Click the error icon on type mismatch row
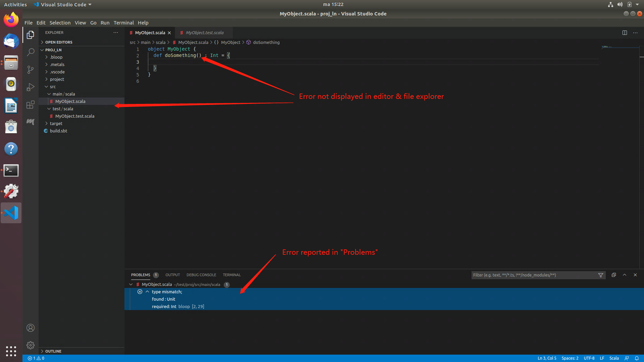 (x=140, y=292)
